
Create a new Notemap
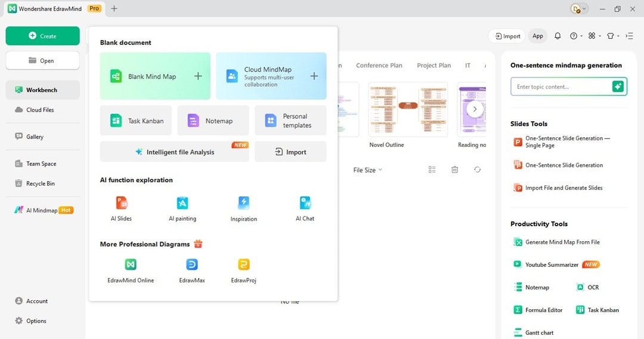[213, 121]
